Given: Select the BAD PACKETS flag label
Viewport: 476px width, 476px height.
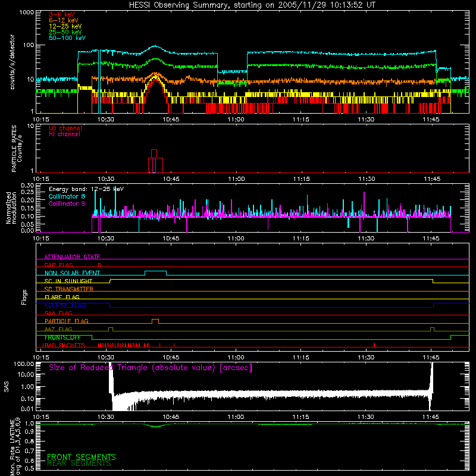Looking at the screenshot, I should (64, 345).
